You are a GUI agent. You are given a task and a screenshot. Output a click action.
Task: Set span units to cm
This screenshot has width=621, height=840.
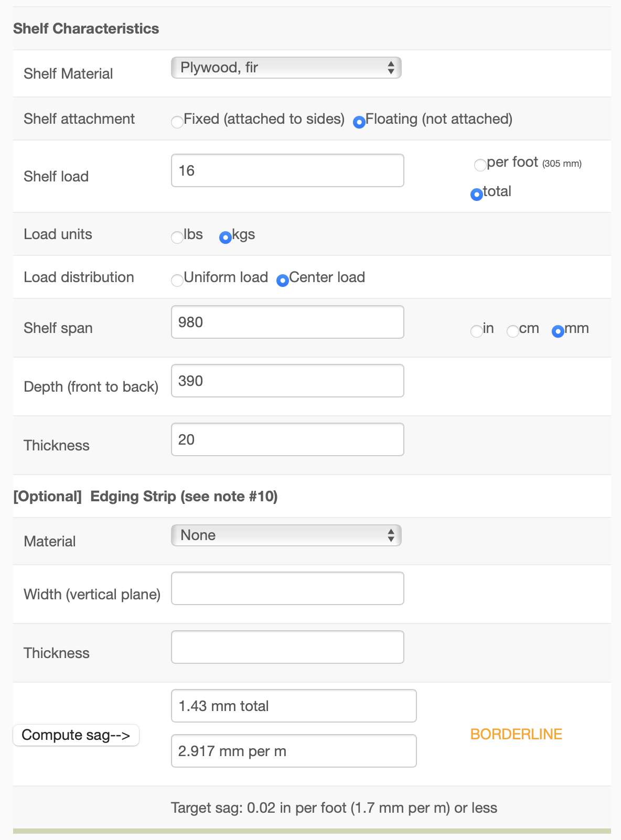click(512, 331)
